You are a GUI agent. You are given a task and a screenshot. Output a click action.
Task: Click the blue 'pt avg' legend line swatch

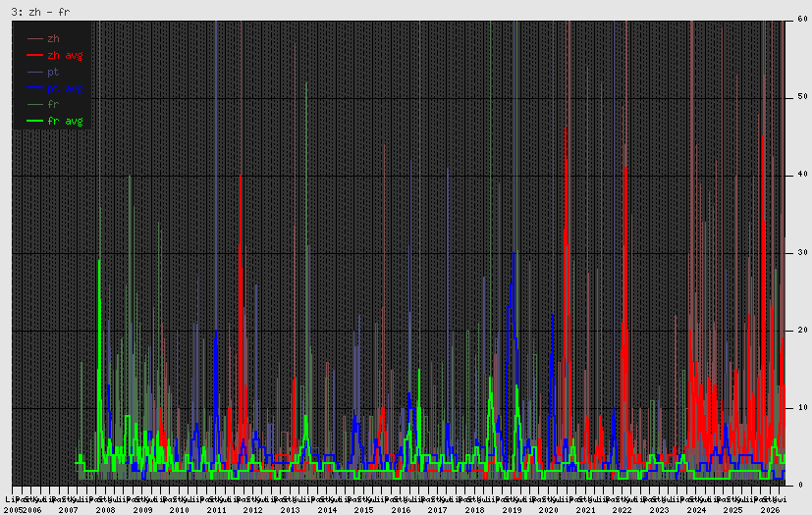(x=34, y=88)
